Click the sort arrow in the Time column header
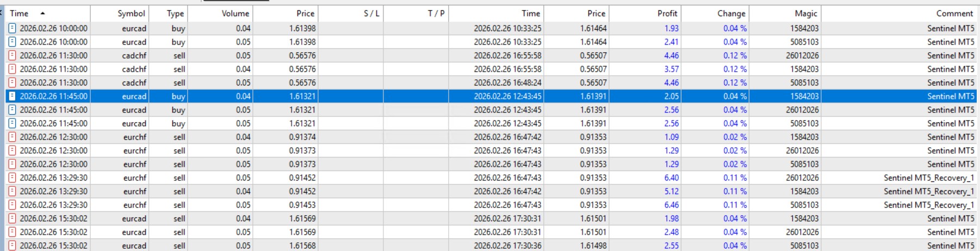This screenshot has height=251, width=980. click(x=43, y=13)
